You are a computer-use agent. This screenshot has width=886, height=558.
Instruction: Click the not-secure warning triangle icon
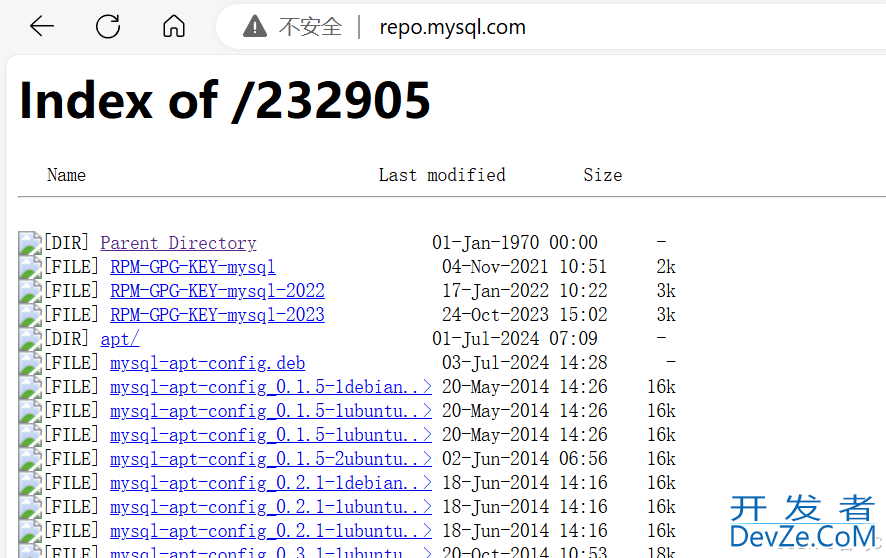tap(255, 27)
